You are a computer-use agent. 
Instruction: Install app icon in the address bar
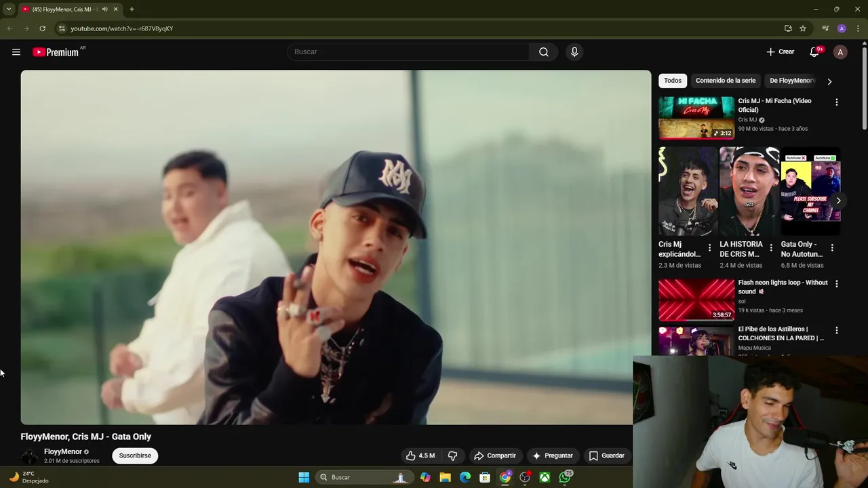pyautogui.click(x=788, y=28)
